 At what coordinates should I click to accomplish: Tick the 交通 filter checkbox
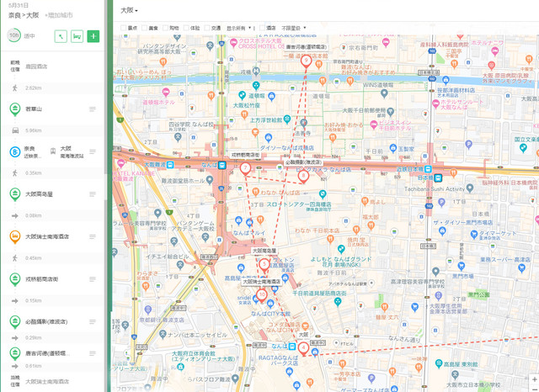207,27
